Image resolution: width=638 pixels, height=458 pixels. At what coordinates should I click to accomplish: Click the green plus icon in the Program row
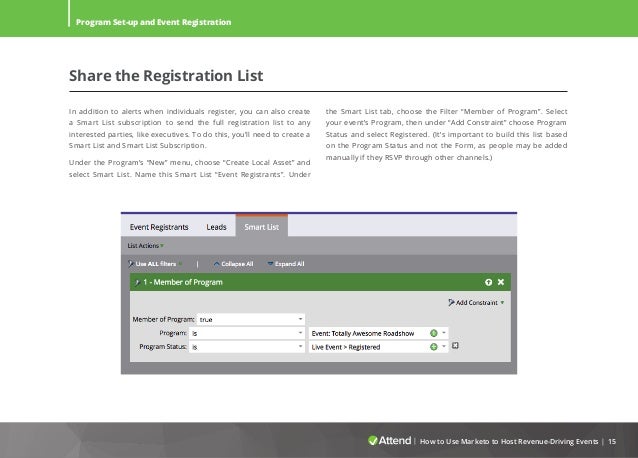coord(434,333)
